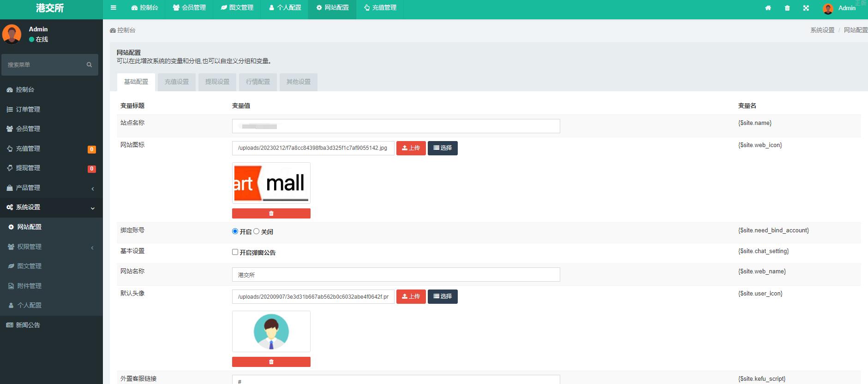Expand the 权限管理 submenu
868x384 pixels.
click(51, 247)
